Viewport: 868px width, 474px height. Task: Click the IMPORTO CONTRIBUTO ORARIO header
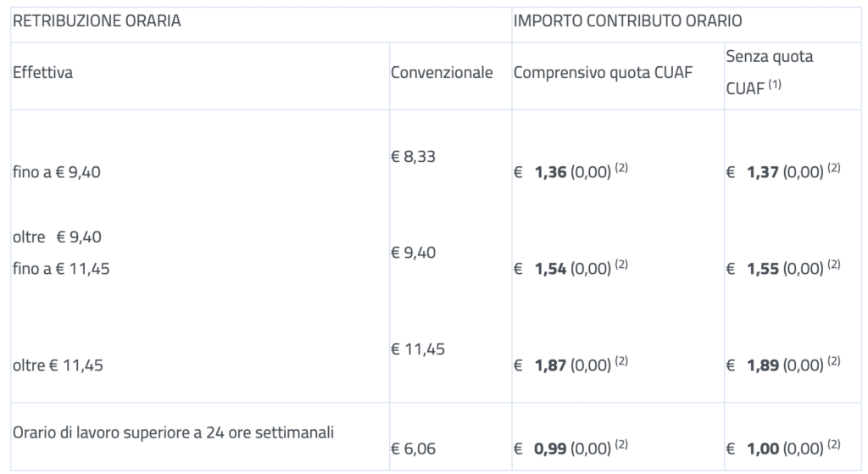coord(628,21)
